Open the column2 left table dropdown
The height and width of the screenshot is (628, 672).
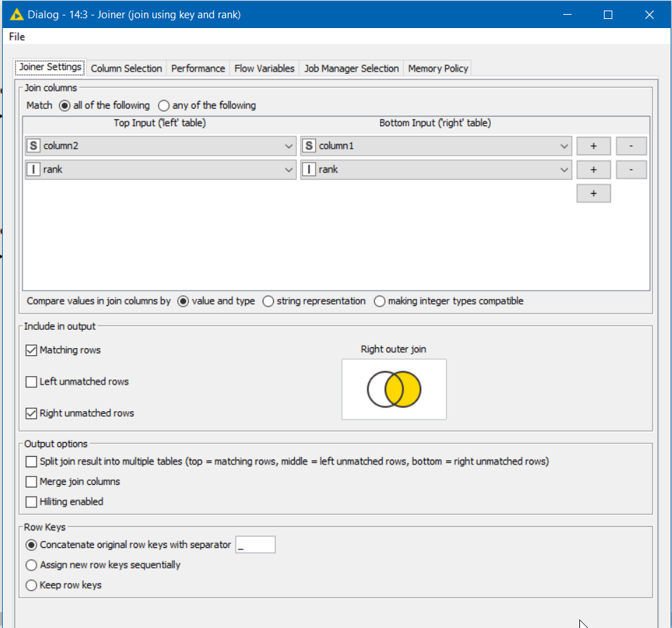click(160, 146)
